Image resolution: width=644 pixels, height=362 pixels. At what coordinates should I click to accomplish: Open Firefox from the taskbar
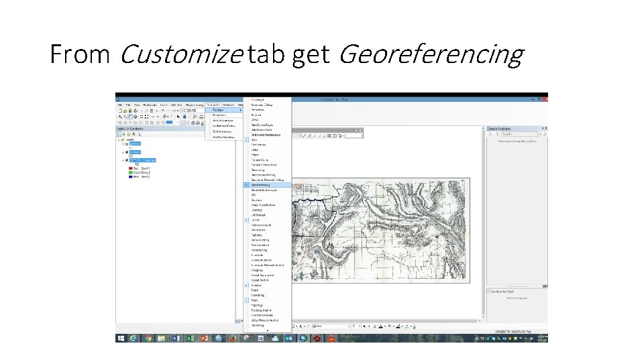(x=233, y=338)
